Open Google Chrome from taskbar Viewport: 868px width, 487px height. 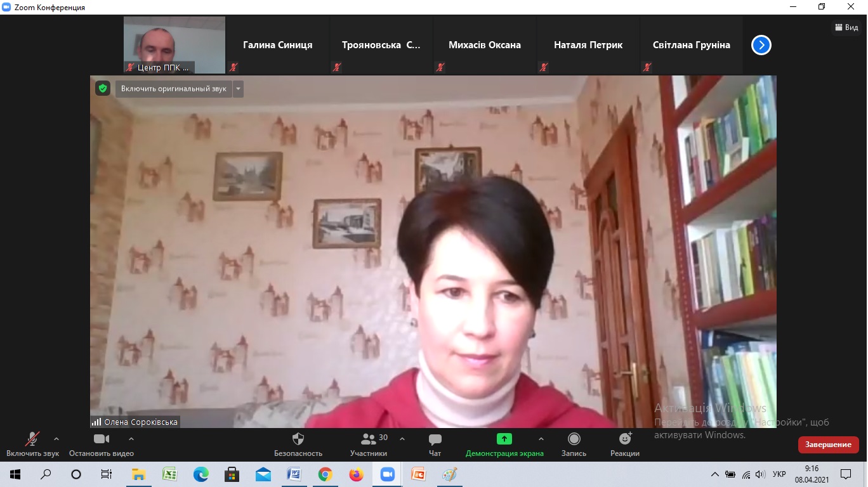[x=325, y=474]
